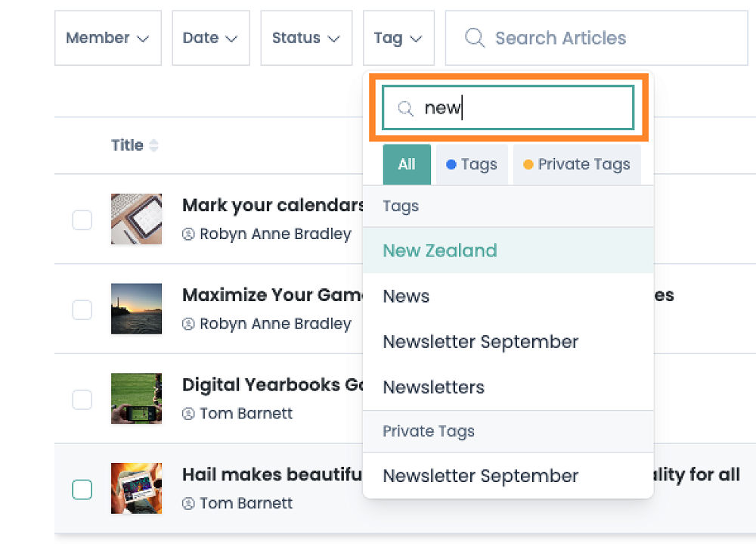Select the All tab in tag filter
Image resolution: width=756 pixels, height=544 pixels.
click(407, 165)
